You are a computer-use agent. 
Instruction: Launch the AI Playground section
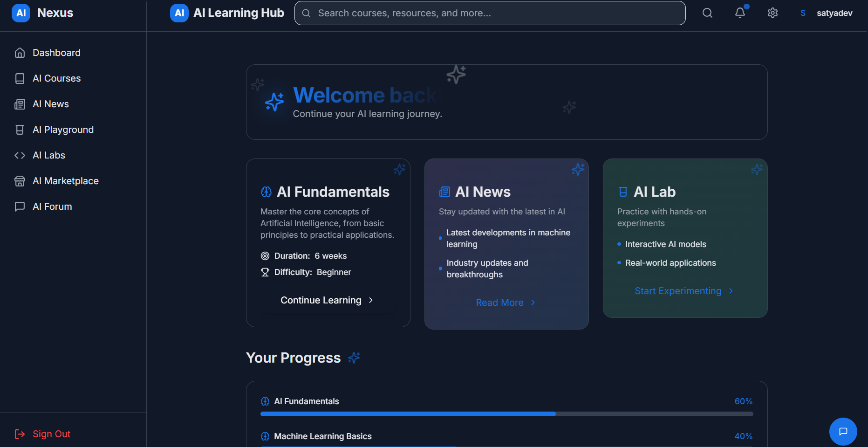tap(63, 129)
